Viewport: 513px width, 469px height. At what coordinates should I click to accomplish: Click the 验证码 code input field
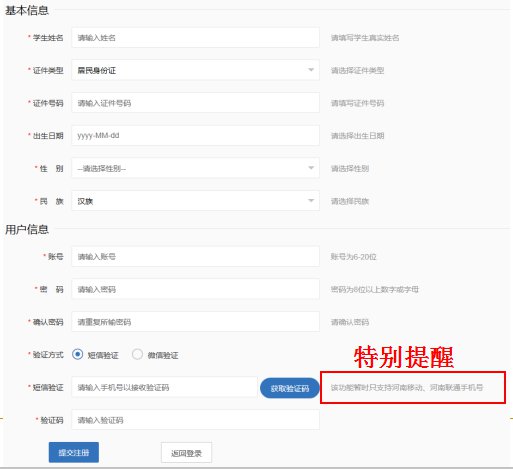click(x=195, y=420)
